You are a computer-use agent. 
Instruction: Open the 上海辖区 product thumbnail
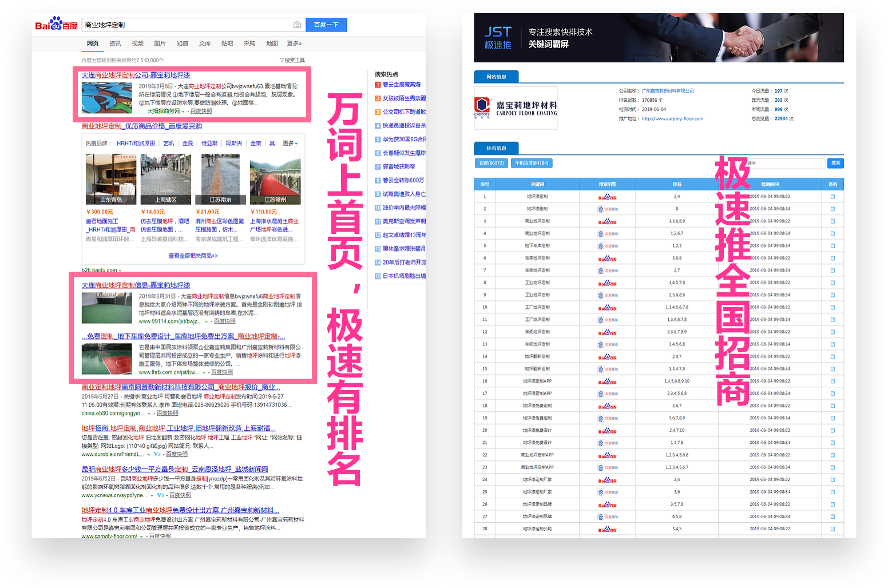click(x=166, y=179)
